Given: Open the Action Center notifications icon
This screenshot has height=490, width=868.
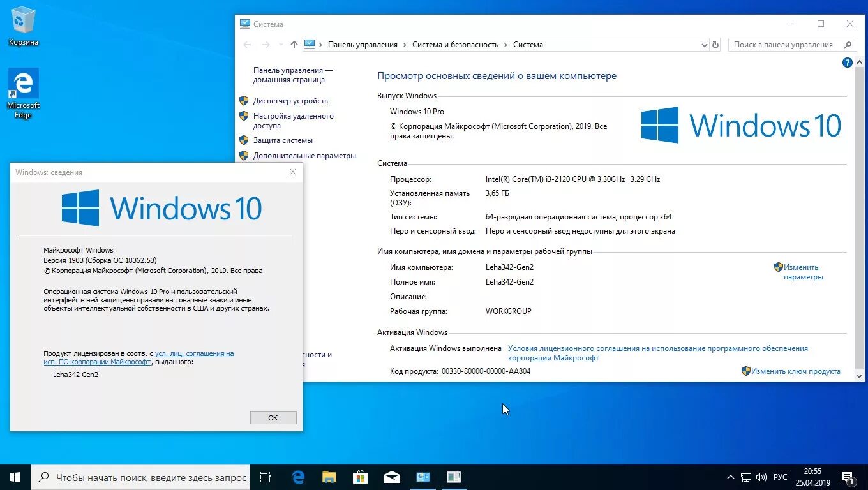Looking at the screenshot, I should click(x=849, y=477).
